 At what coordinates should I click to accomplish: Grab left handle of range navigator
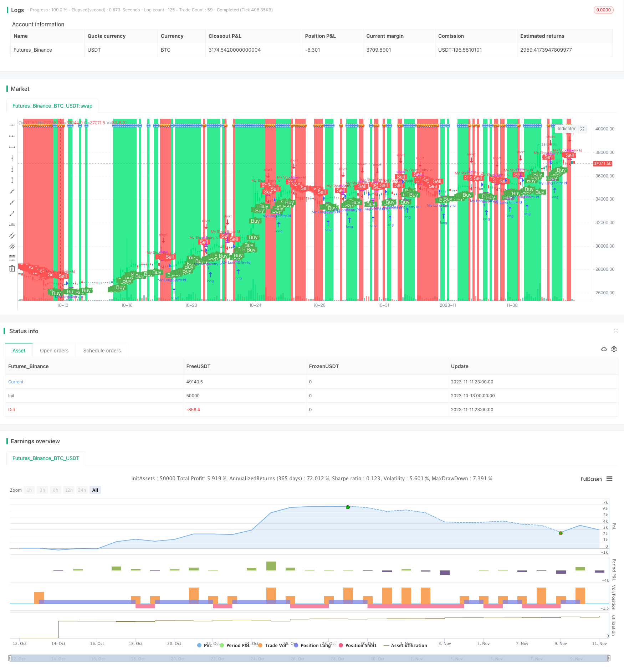(10, 658)
